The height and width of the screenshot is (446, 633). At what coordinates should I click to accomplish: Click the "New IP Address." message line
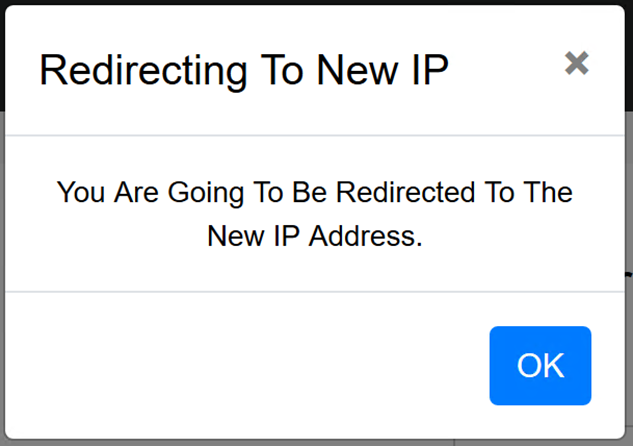pos(315,236)
